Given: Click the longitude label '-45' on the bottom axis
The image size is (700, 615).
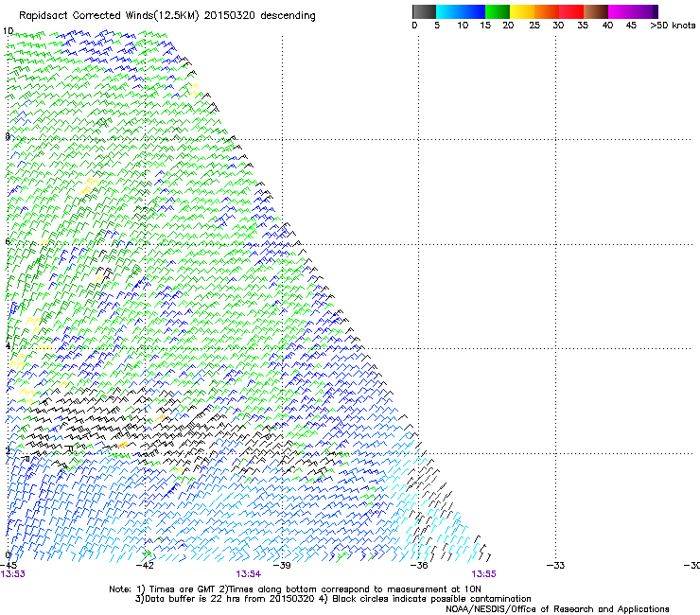Looking at the screenshot, I should (x=8, y=566).
